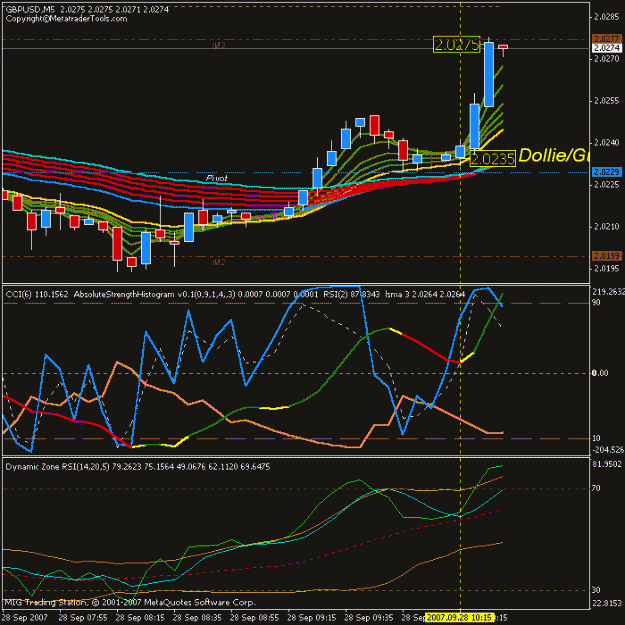The image size is (625, 625).
Task: Select the yellow 2.0235 price box label
Action: tap(493, 159)
